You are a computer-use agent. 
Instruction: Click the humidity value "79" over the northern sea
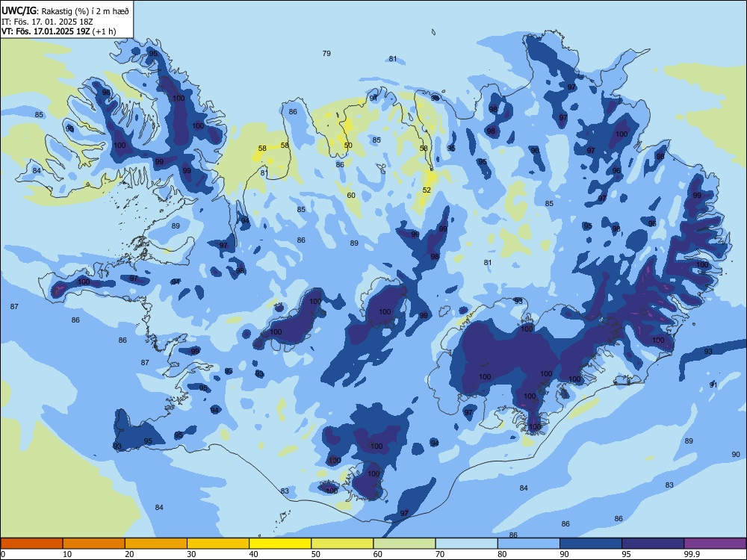[x=326, y=53]
